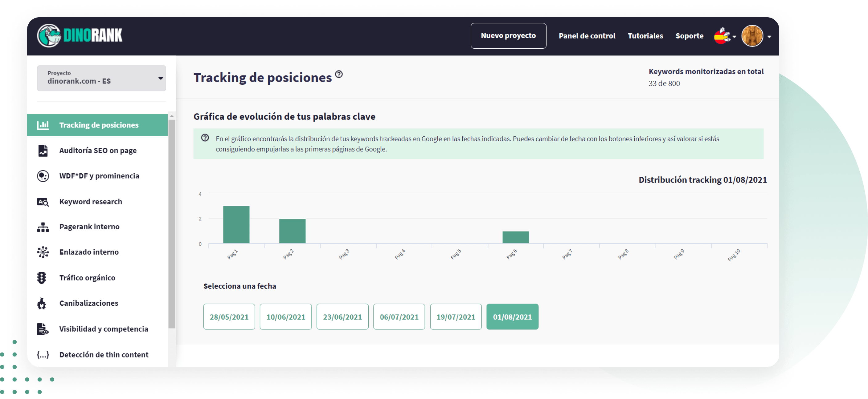Select date 10/06/2021
The height and width of the screenshot is (399, 868).
pos(286,316)
